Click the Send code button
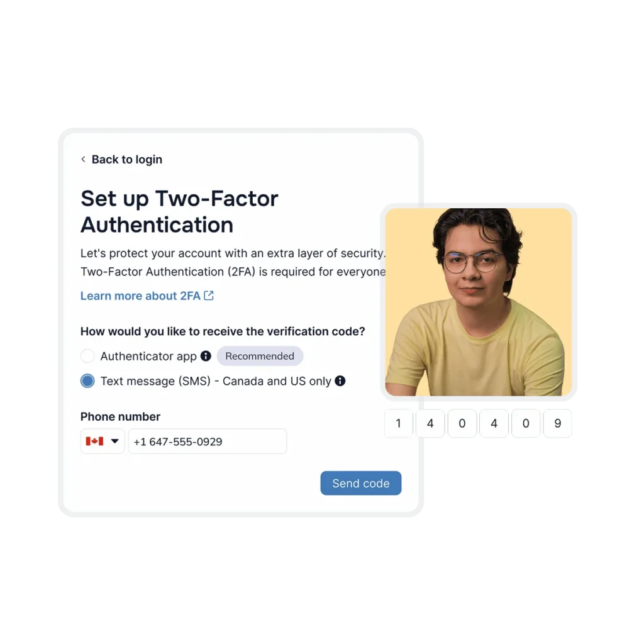The image size is (644, 644). (x=360, y=483)
